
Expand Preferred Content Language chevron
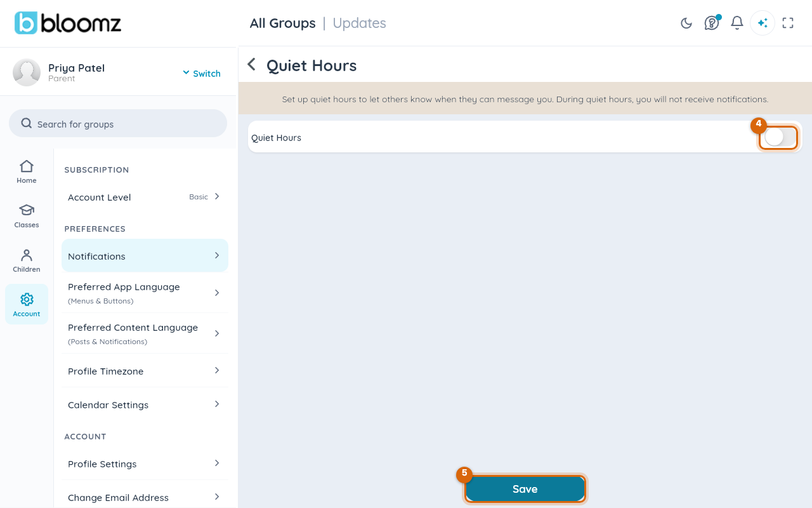click(217, 333)
